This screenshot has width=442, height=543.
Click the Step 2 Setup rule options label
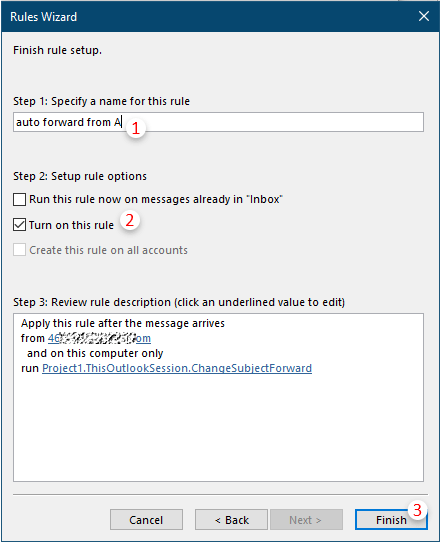[80, 176]
